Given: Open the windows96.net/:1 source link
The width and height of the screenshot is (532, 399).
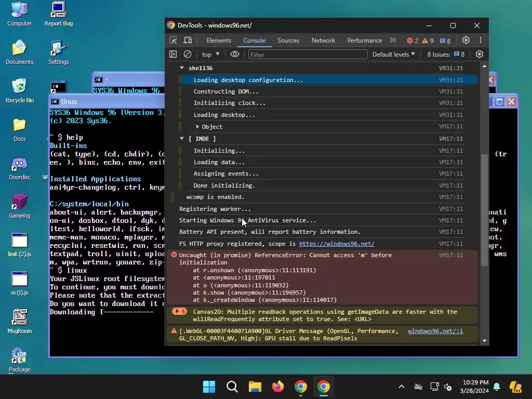Looking at the screenshot, I should 435,331.
